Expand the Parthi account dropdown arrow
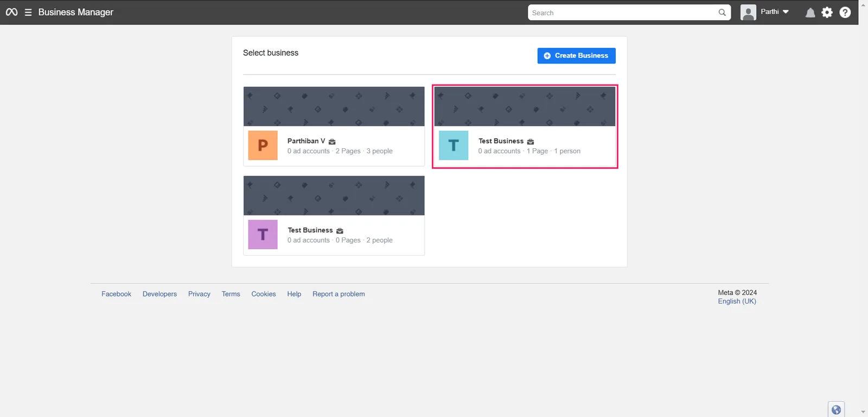868x417 pixels. click(786, 12)
